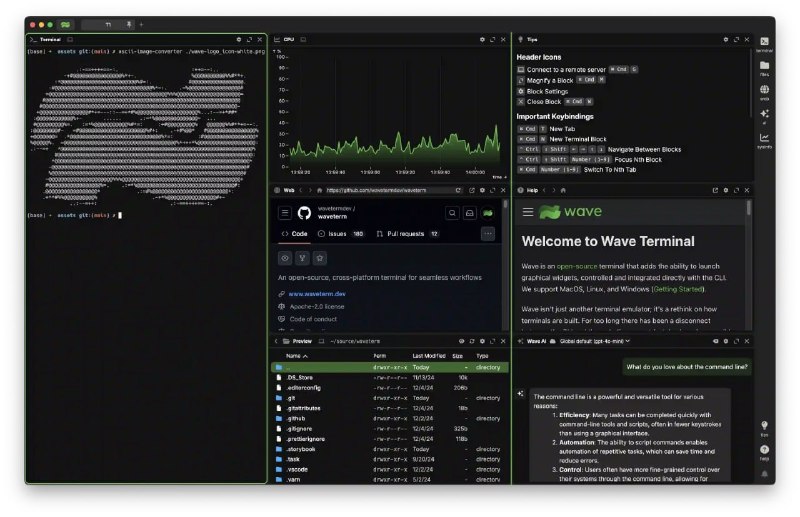This screenshot has height=517, width=800.
Task: Open settings gear in the Tips block
Action: point(726,39)
